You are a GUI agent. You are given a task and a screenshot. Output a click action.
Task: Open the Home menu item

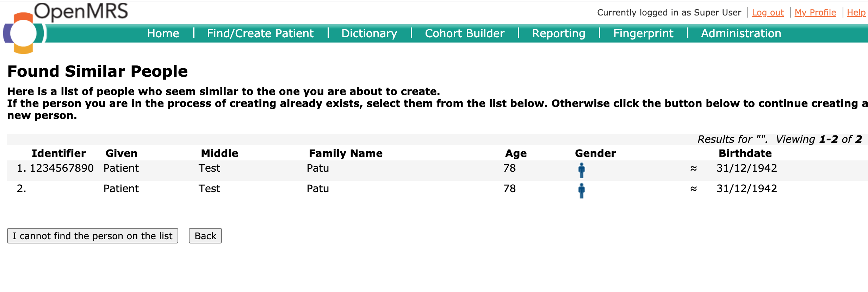[163, 33]
